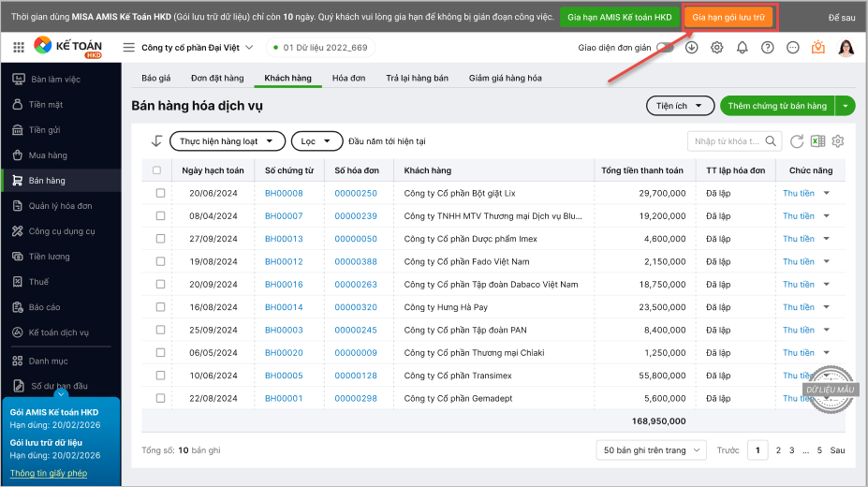Click the download arrow icon in header

point(692,48)
